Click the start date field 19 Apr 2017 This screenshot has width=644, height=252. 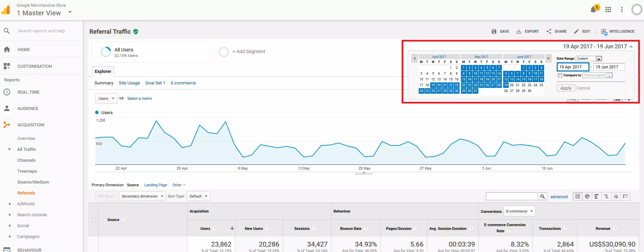573,67
